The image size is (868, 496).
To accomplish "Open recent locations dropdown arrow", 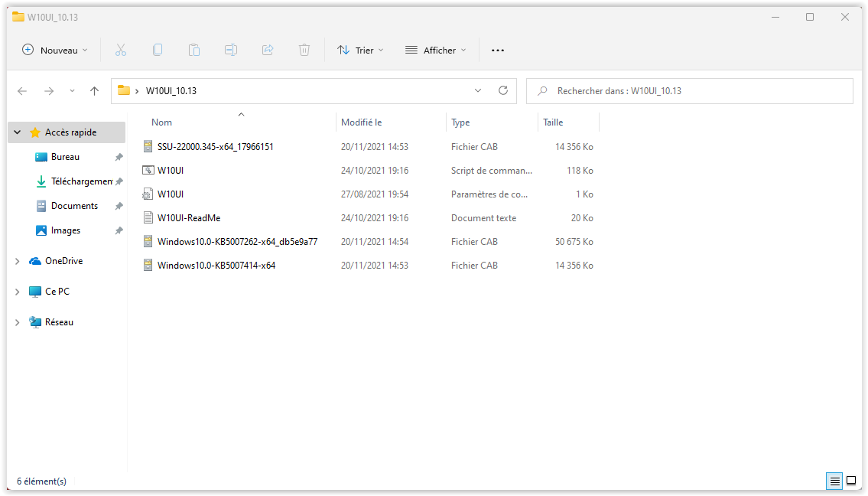I will pos(72,91).
